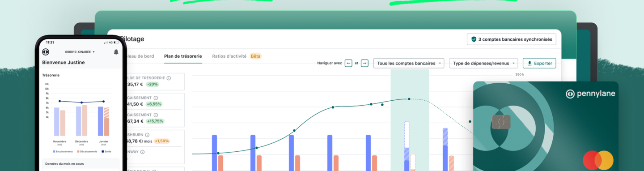Click info icon next to Runway
Viewport: 644px width, 171px height.
pyautogui.click(x=143, y=152)
